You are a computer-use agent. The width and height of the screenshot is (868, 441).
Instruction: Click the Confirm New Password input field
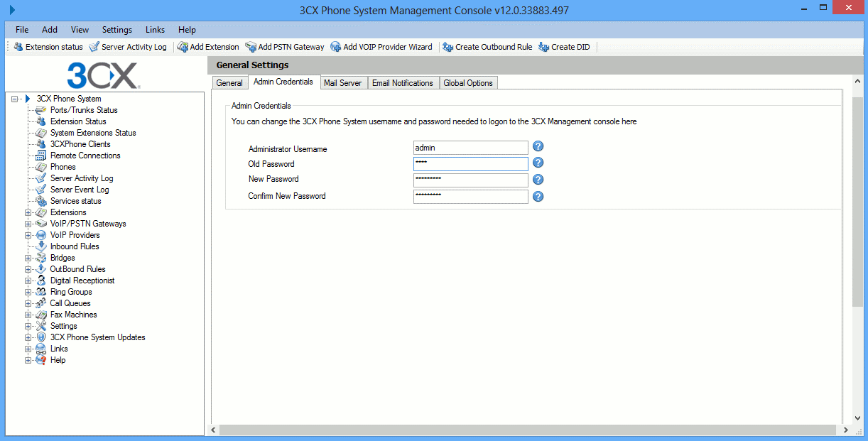coord(471,197)
